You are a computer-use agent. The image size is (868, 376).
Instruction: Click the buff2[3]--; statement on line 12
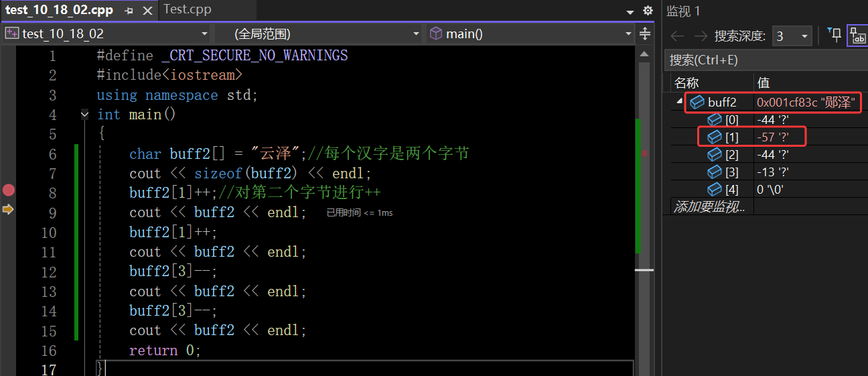(173, 272)
